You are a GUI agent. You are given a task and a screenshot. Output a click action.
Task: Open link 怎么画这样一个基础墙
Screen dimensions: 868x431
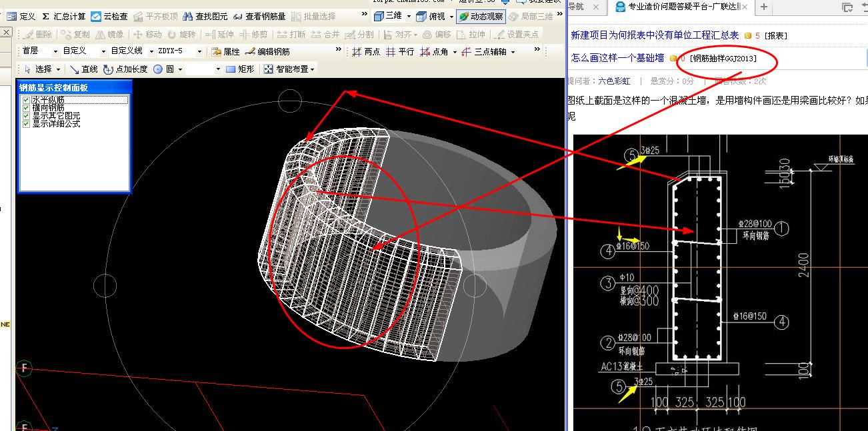click(617, 58)
